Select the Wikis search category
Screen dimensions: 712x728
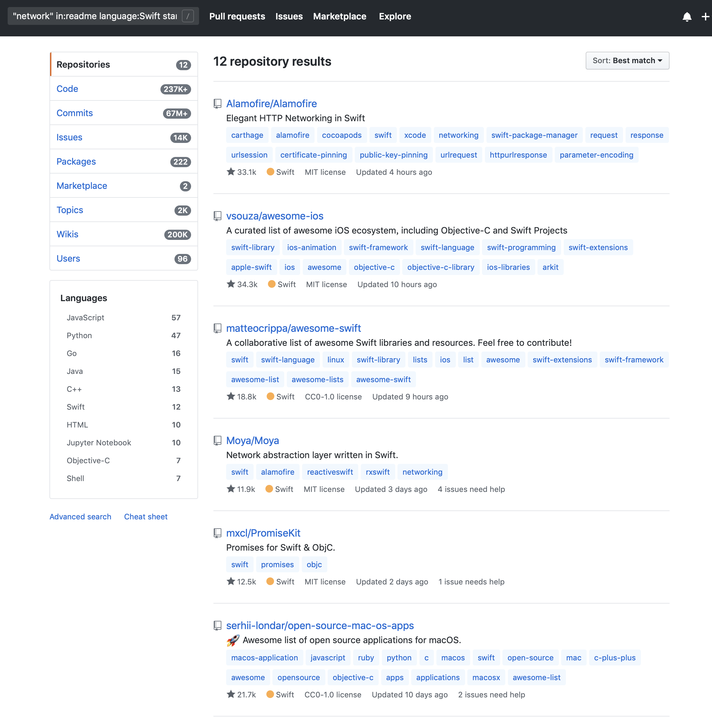67,234
